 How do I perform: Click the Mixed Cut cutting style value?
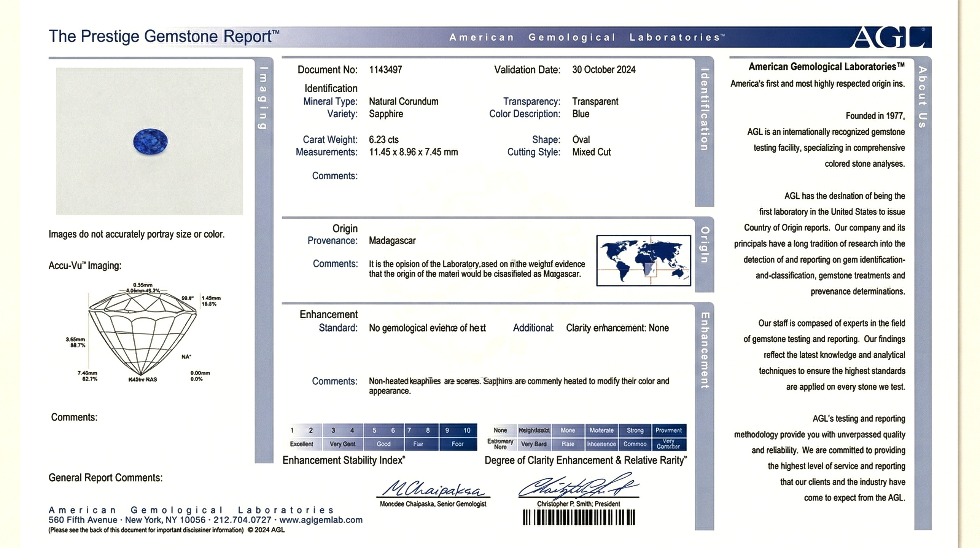pyautogui.click(x=591, y=152)
